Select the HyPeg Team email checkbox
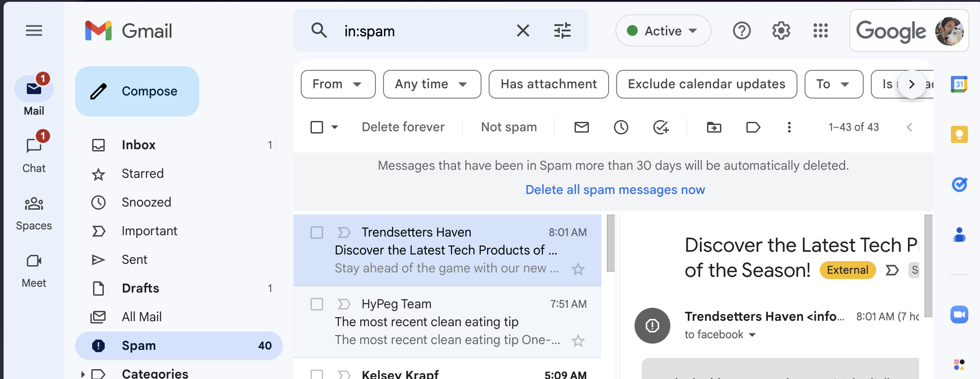 [x=317, y=304]
